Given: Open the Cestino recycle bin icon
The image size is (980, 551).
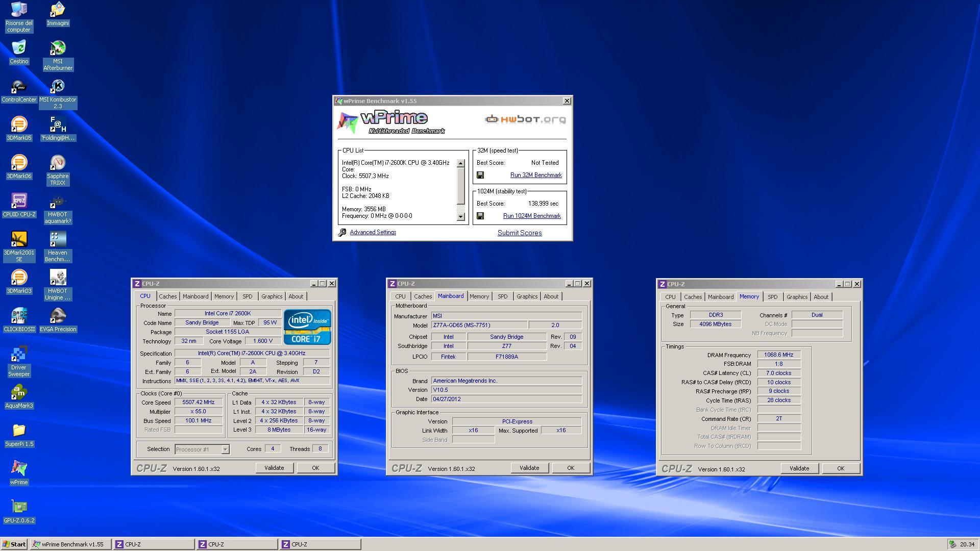Looking at the screenshot, I should point(19,52).
